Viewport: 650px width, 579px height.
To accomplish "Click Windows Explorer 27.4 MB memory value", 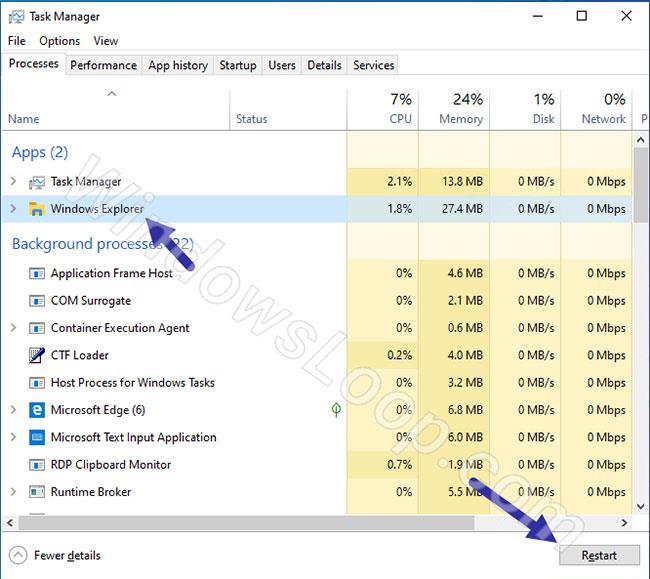I will [x=462, y=208].
